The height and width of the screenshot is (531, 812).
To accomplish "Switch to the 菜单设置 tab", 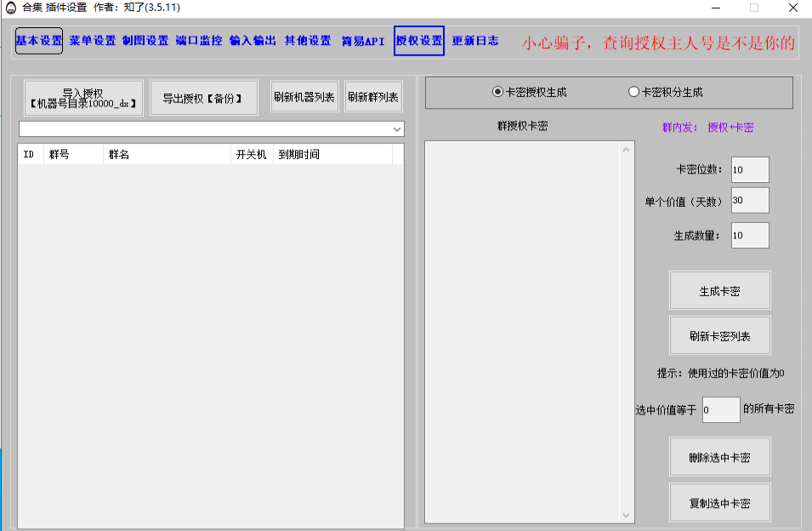I will 92,41.
